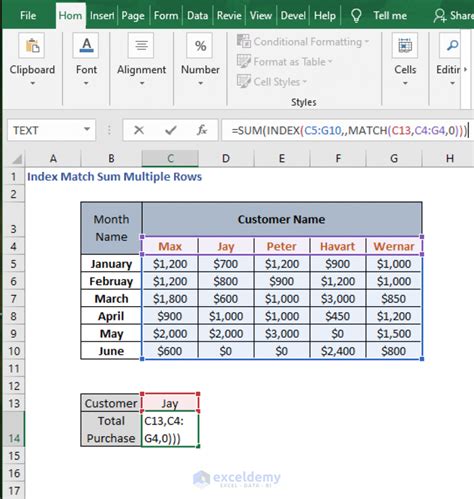Select column G header

(x=394, y=159)
